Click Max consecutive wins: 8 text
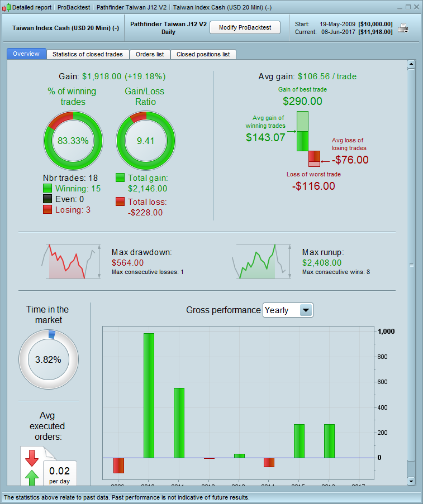This screenshot has height=504, width=423. [336, 272]
